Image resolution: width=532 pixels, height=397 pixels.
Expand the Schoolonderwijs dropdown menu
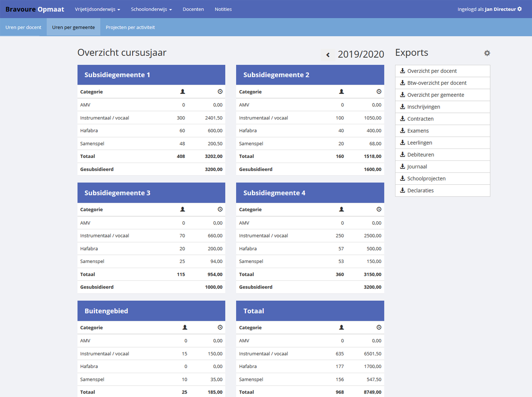point(151,9)
